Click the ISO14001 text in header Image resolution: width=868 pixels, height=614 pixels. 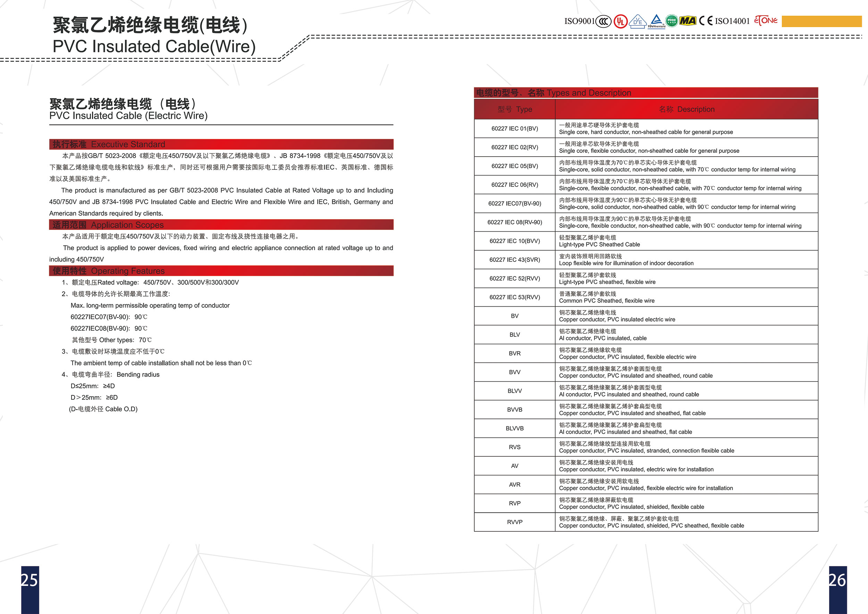click(732, 21)
